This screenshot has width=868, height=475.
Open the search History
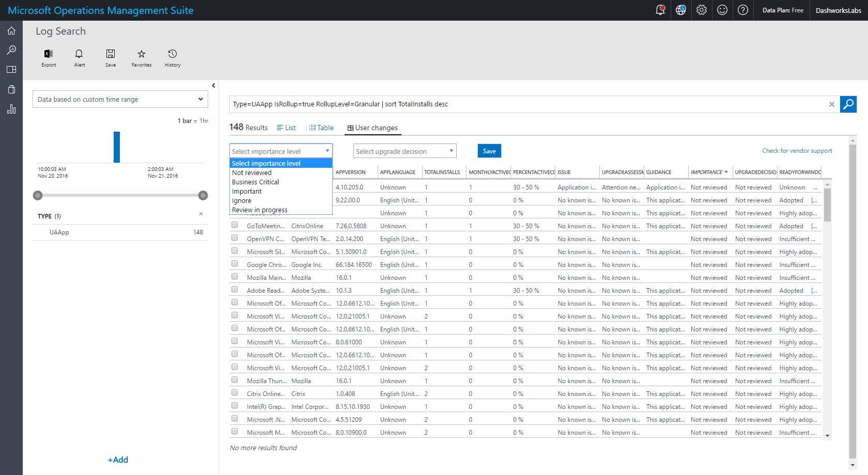(172, 57)
